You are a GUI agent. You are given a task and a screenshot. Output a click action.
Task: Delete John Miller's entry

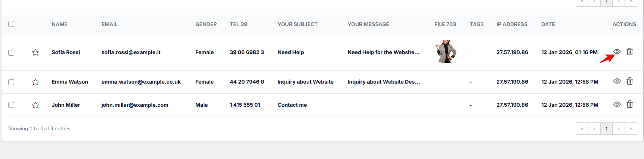(630, 104)
